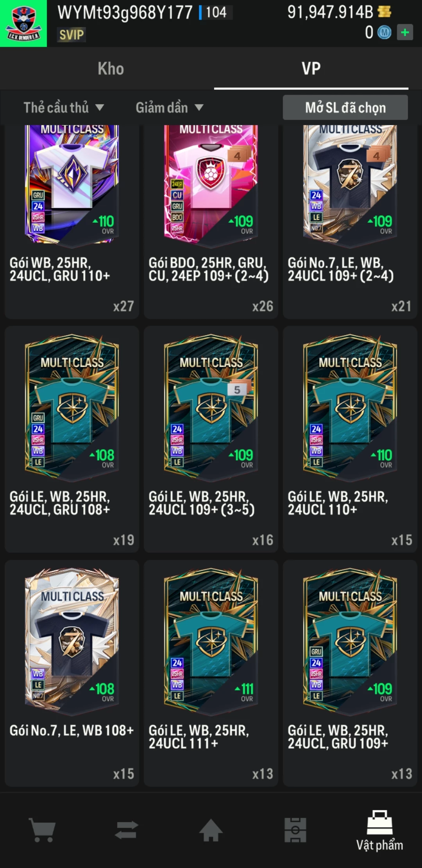Switch to the VP tab

tap(311, 68)
